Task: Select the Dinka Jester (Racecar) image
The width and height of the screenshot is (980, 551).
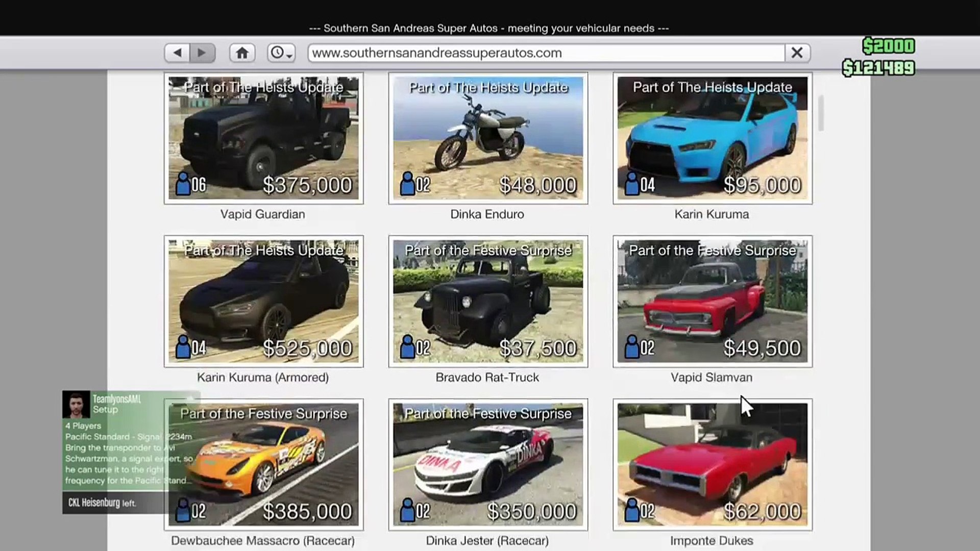Action: 488,464
